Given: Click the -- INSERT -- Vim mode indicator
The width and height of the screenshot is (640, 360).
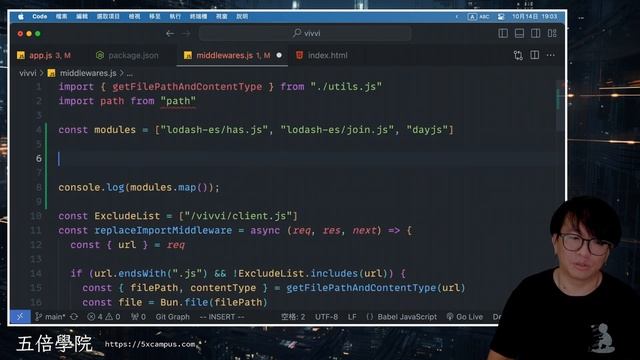Looking at the screenshot, I should [x=222, y=317].
